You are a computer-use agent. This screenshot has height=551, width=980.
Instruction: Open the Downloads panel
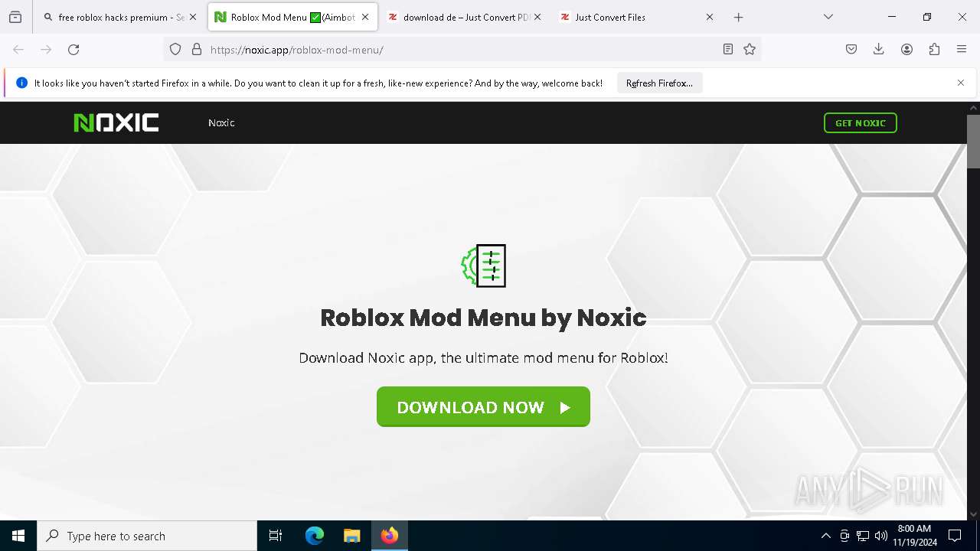(x=879, y=50)
